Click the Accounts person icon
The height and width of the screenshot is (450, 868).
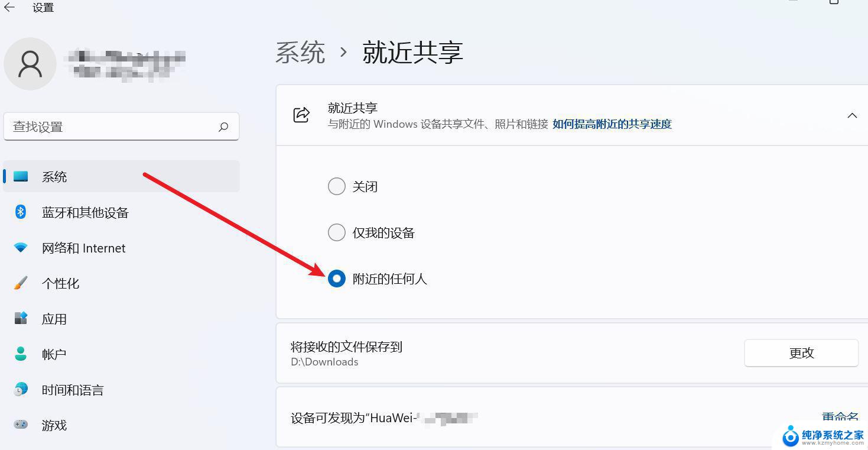coord(21,354)
